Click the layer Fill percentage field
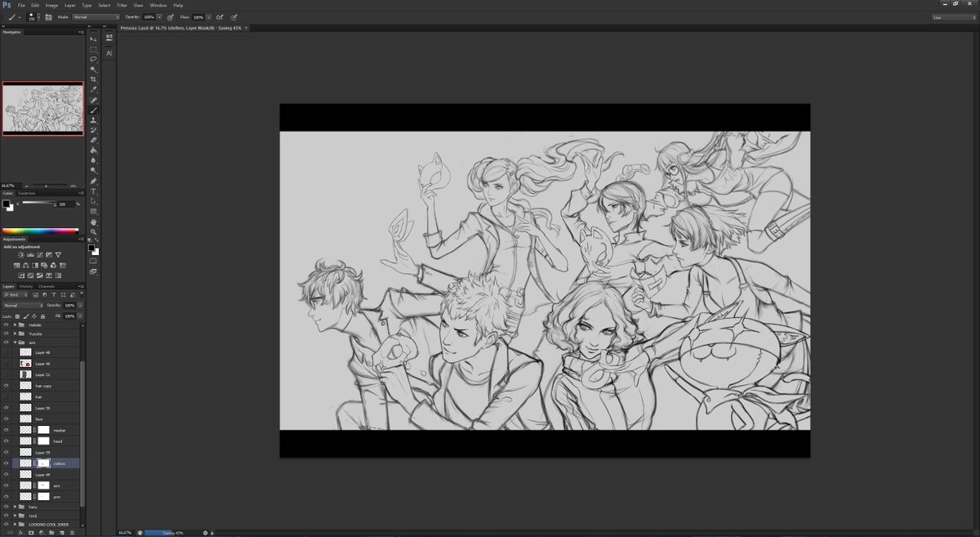This screenshot has width=980, height=537. [69, 315]
